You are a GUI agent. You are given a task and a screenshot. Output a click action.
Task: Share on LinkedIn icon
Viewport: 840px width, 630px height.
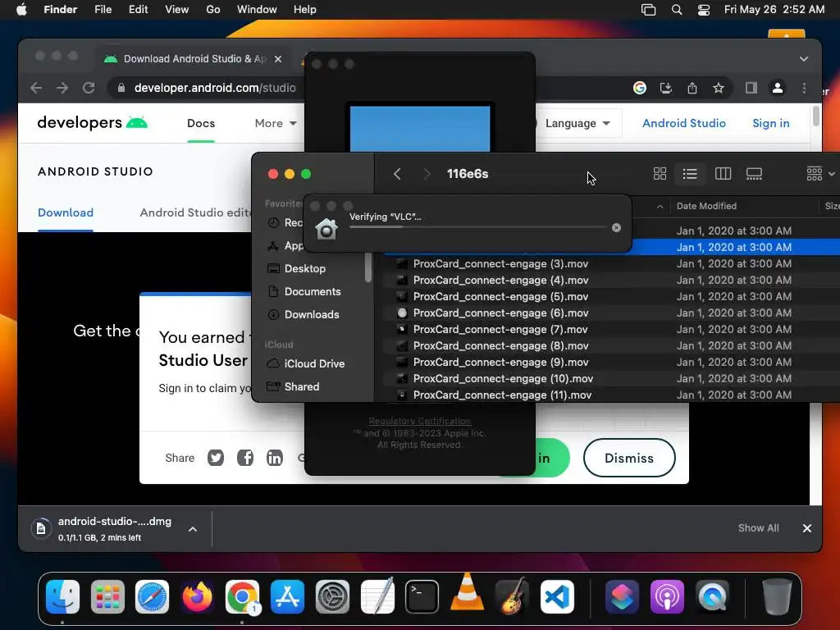pyautogui.click(x=275, y=458)
